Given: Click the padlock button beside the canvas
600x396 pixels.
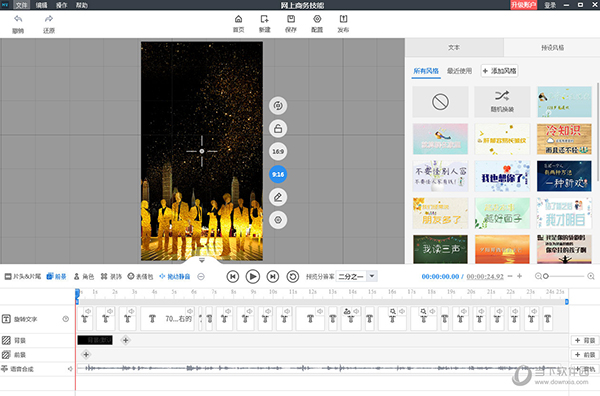Looking at the screenshot, I should (278, 129).
